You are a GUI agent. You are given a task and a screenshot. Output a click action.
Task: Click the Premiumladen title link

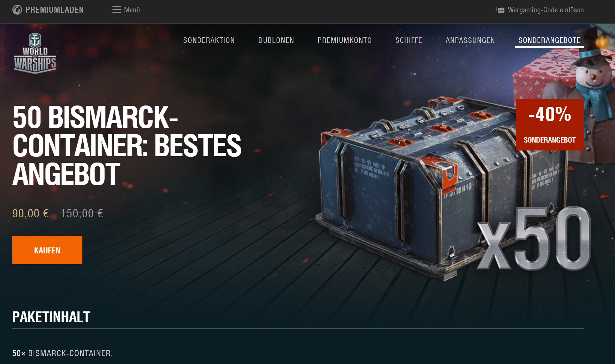(54, 10)
